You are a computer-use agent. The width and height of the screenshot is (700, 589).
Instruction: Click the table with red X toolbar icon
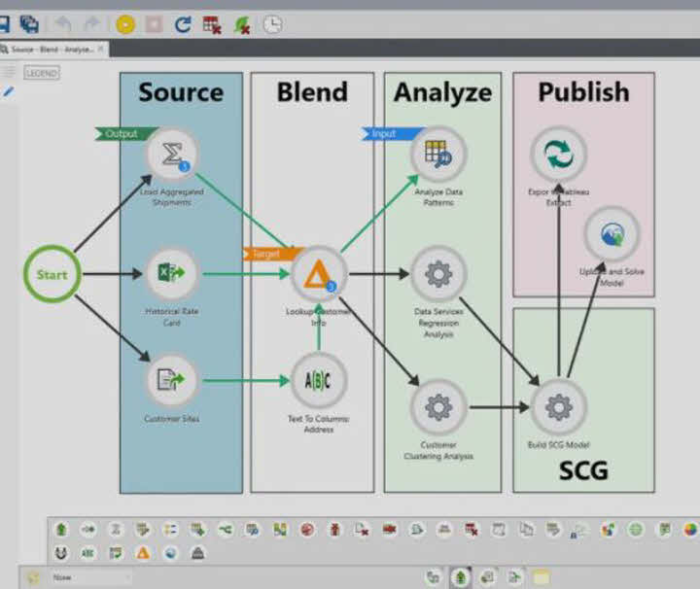tap(212, 25)
